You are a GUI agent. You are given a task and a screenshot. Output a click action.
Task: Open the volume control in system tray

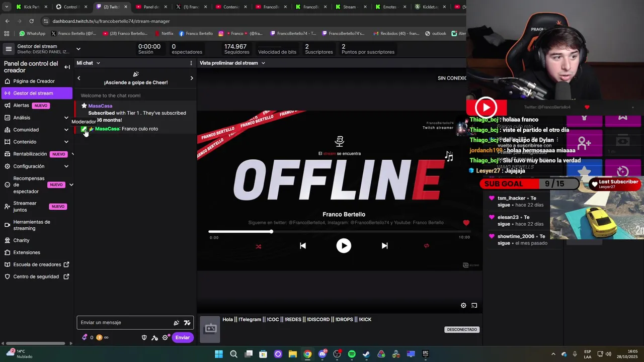point(608,354)
